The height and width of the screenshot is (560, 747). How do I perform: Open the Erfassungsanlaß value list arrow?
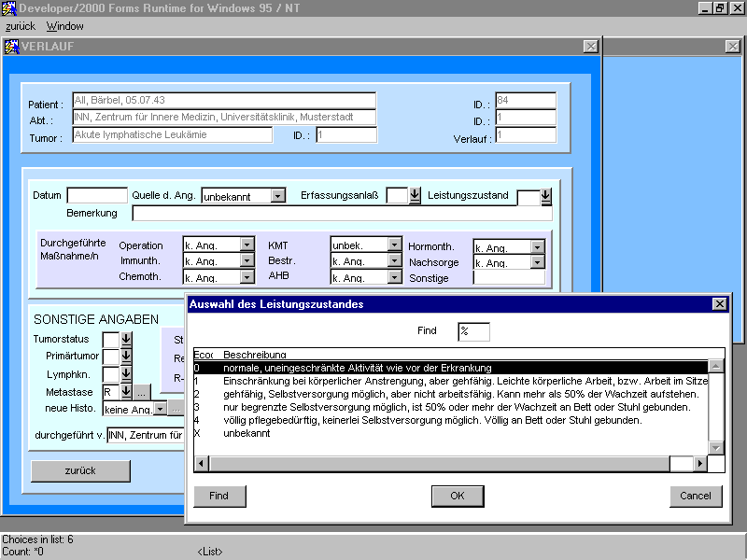click(416, 196)
